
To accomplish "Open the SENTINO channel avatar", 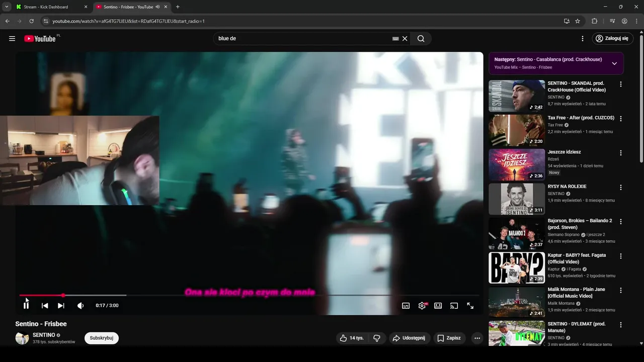I will tap(22, 338).
